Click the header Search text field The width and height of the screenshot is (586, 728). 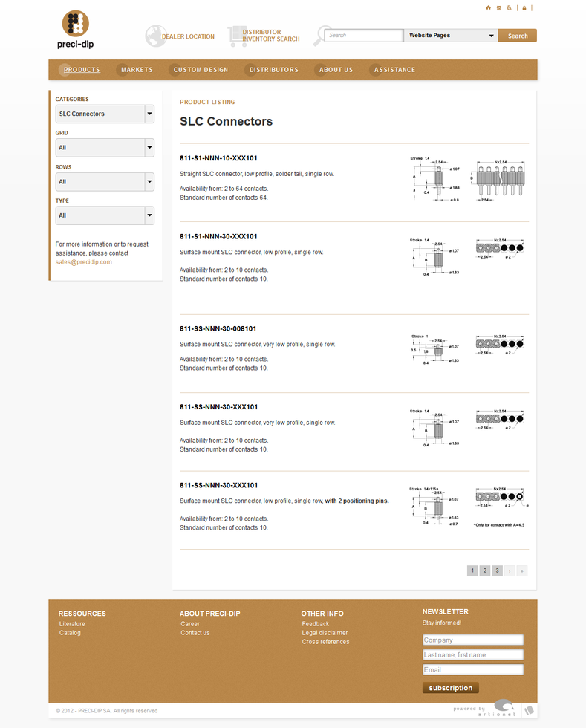(x=364, y=36)
